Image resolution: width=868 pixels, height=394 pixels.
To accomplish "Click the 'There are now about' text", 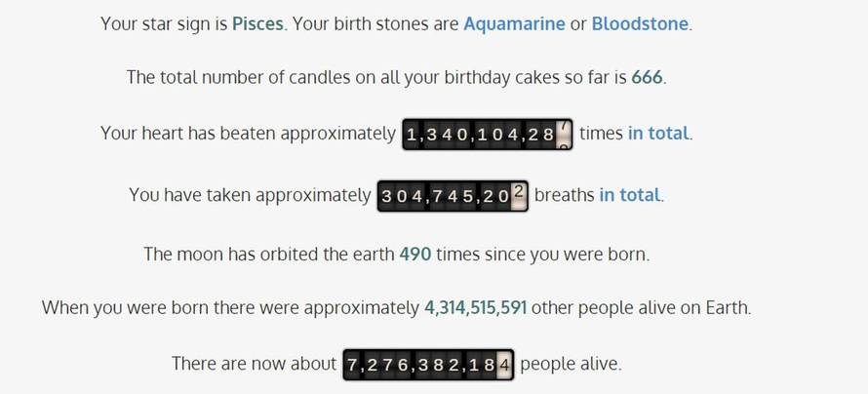I will tap(254, 365).
